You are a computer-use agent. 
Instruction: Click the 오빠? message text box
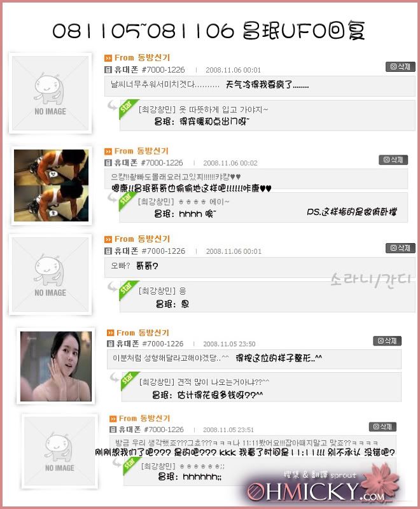coord(260,267)
